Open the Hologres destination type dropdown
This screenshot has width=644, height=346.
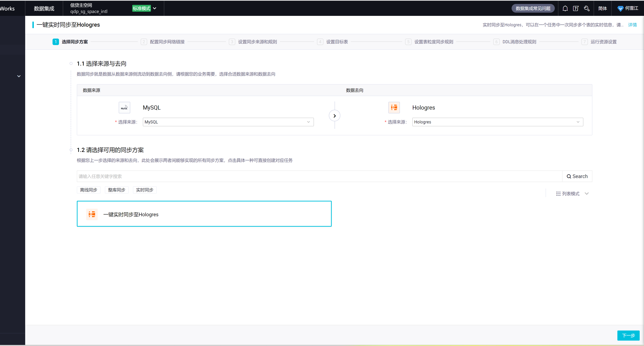(x=498, y=122)
